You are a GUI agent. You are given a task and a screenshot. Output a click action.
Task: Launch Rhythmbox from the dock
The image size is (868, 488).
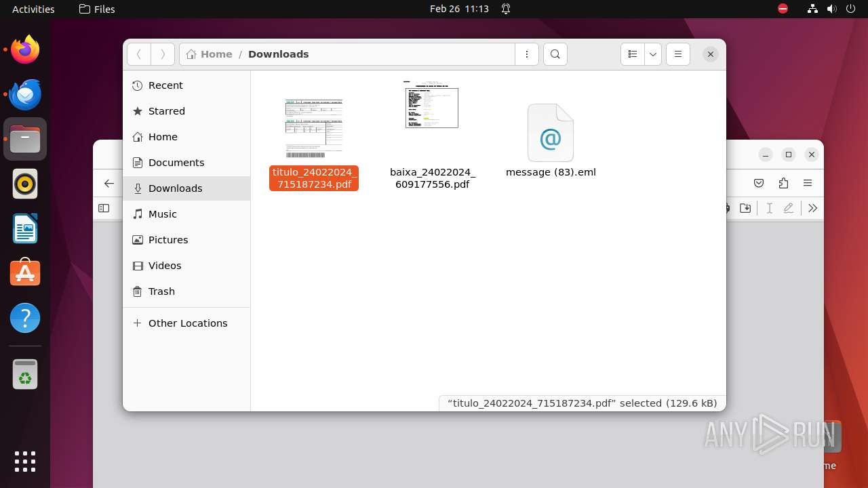coord(25,184)
